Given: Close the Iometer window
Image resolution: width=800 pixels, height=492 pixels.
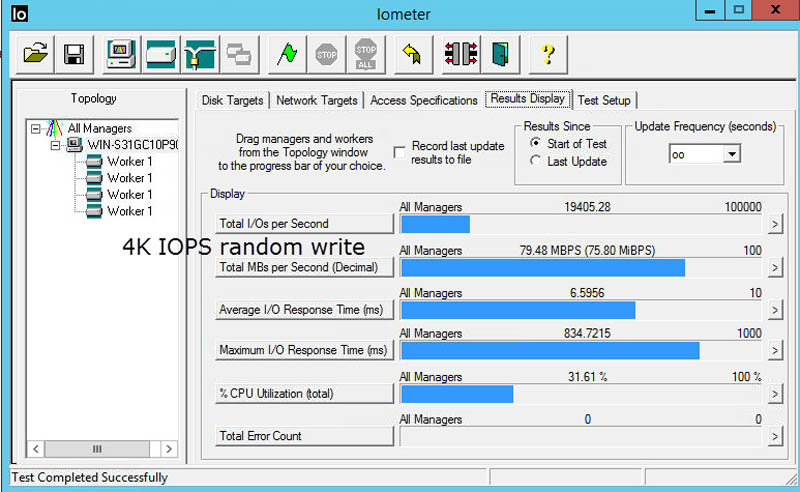Looking at the screenshot, I should pyautogui.click(x=776, y=10).
